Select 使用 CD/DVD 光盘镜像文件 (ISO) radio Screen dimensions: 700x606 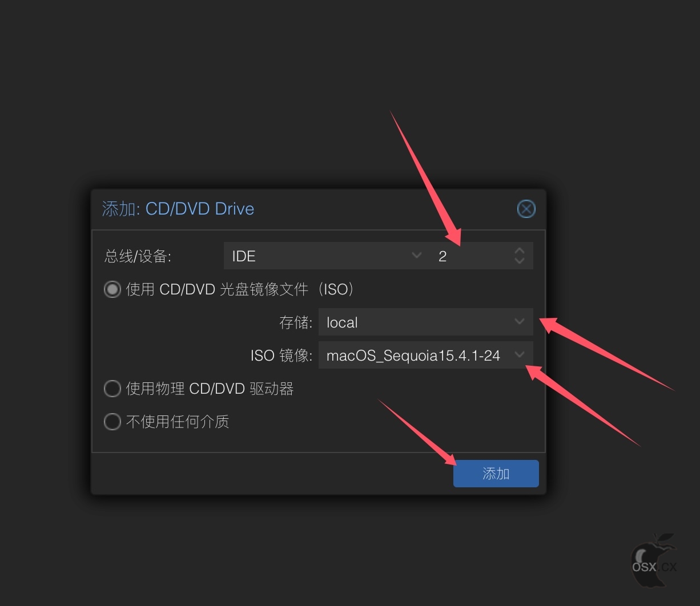[112, 289]
